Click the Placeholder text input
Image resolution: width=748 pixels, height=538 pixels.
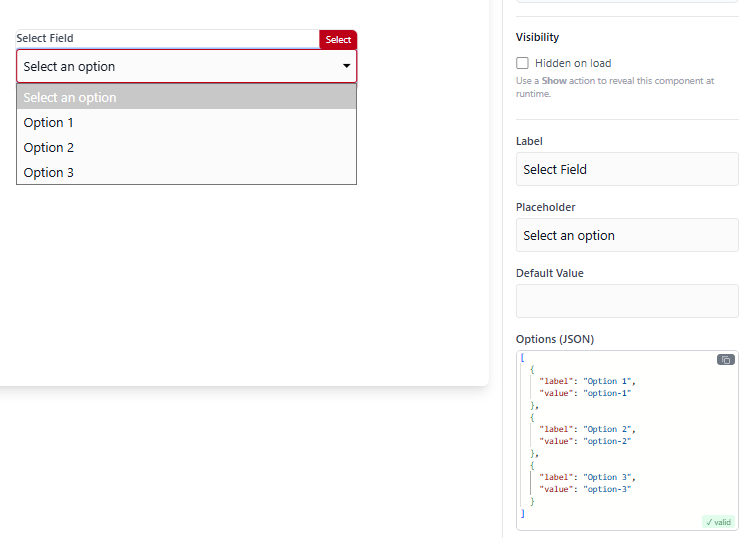click(x=627, y=235)
